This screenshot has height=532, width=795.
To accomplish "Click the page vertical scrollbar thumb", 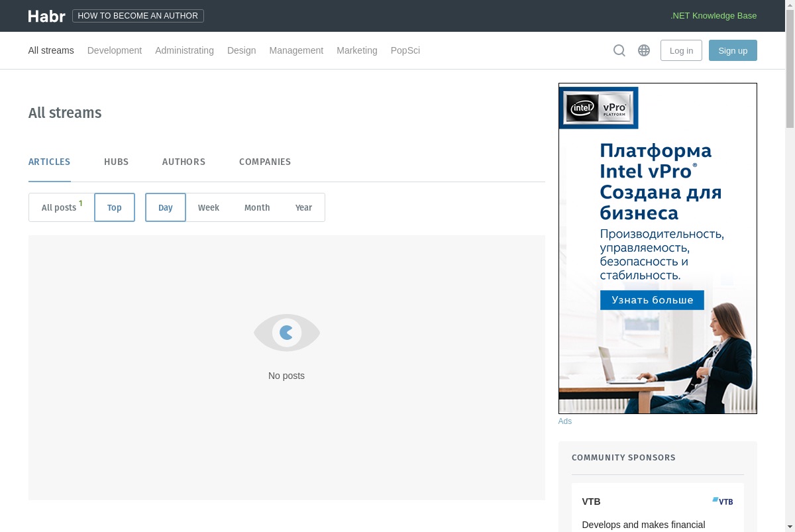I will click(790, 68).
